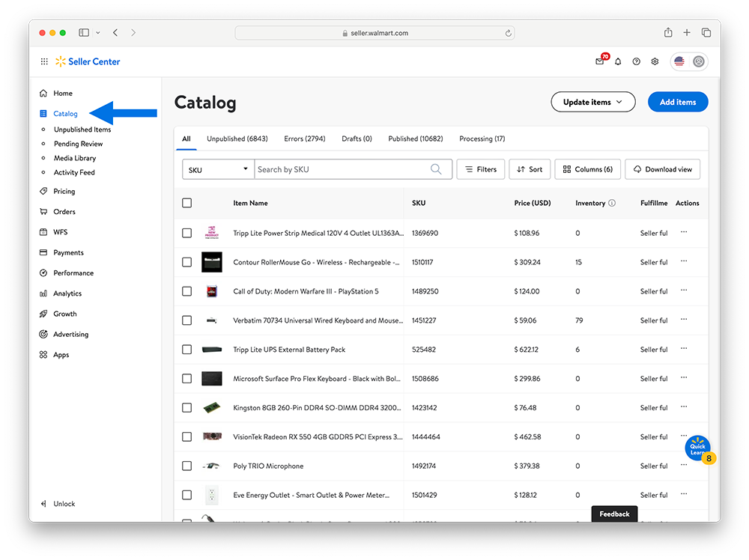Open the messages envelope icon with badge
Screen dimensions: 749x560
(x=600, y=61)
